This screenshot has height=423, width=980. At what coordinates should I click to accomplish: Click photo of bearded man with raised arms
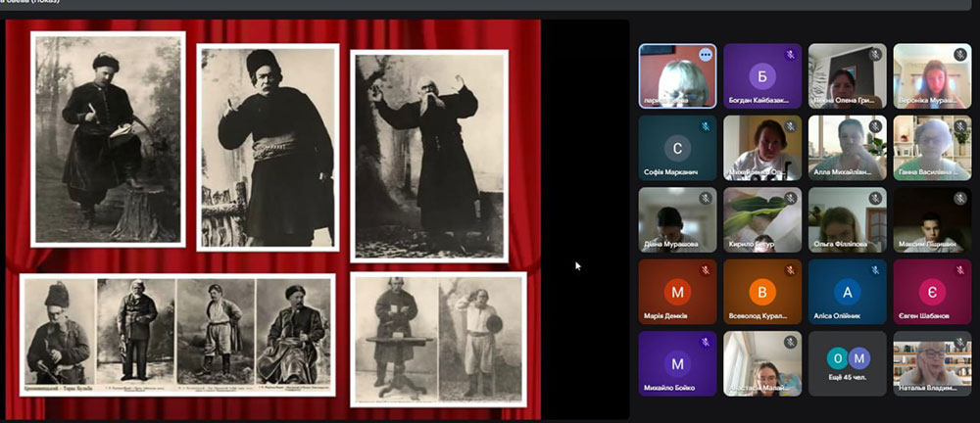429,156
